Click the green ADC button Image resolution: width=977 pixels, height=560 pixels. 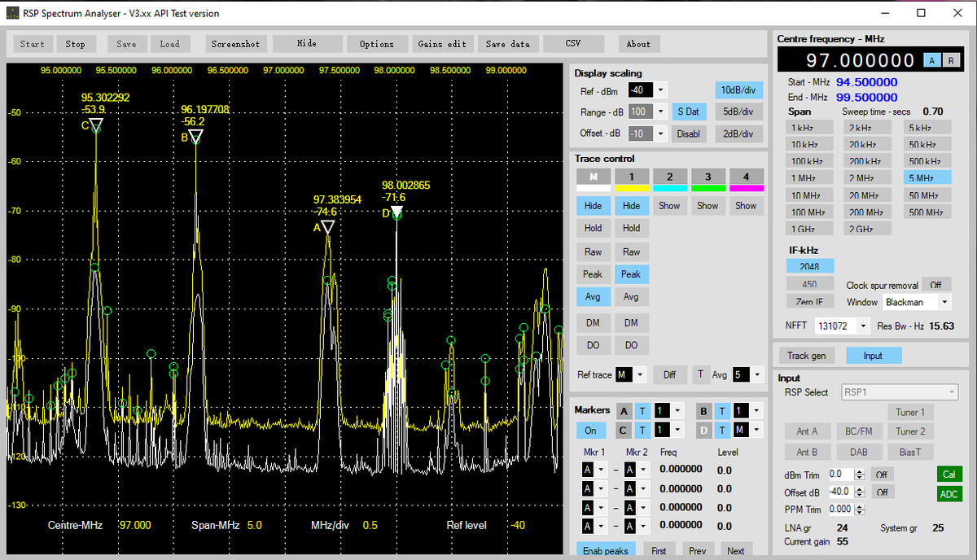[949, 493]
